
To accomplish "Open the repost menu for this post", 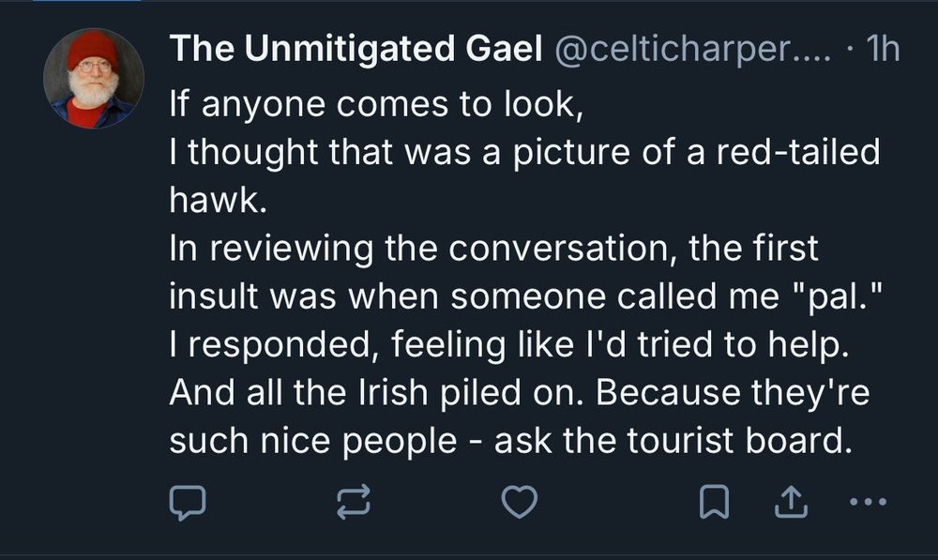I will click(x=353, y=504).
